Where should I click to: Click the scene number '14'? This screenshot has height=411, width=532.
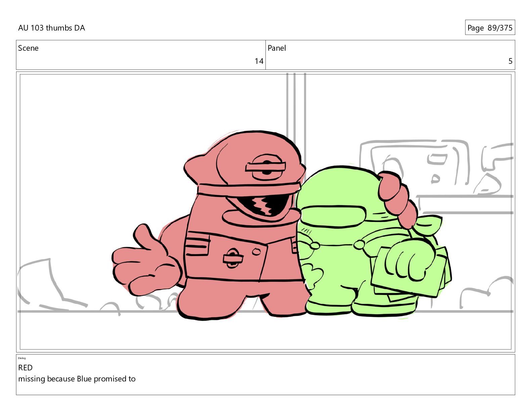(x=259, y=61)
